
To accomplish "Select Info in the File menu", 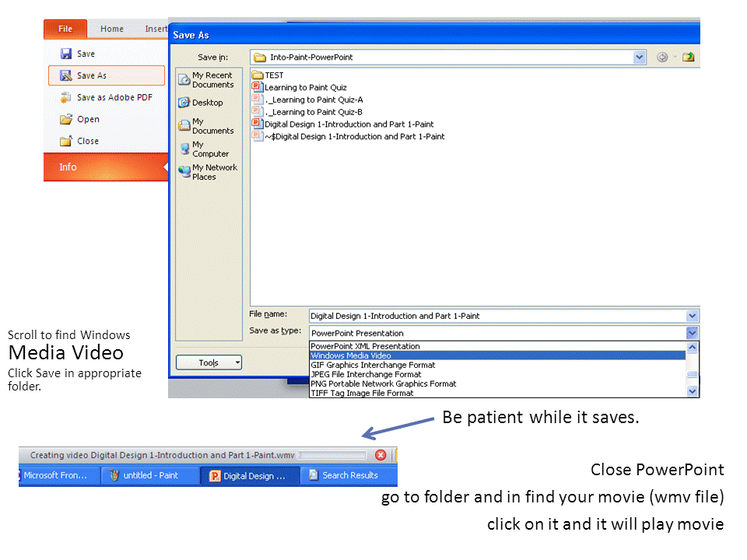I will tap(106, 166).
